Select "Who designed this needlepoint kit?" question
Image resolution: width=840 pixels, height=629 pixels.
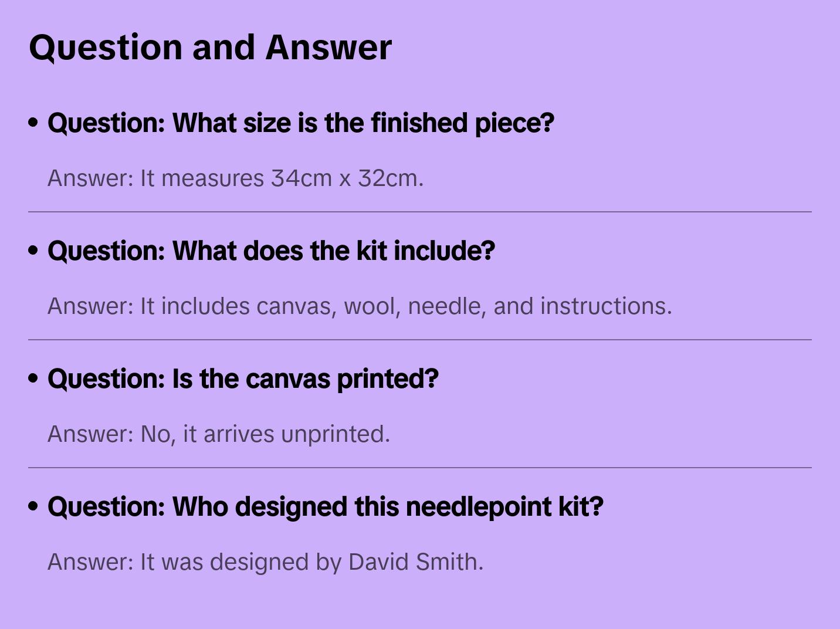tap(325, 506)
